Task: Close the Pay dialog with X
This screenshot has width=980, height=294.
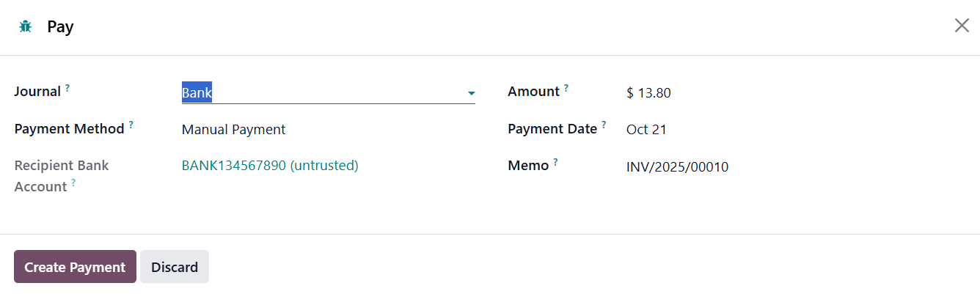Action: coord(962,26)
